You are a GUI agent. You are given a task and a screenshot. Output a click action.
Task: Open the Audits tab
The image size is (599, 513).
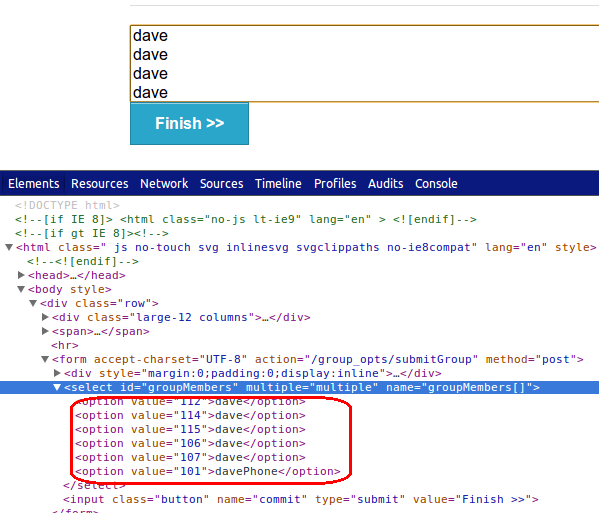385,184
